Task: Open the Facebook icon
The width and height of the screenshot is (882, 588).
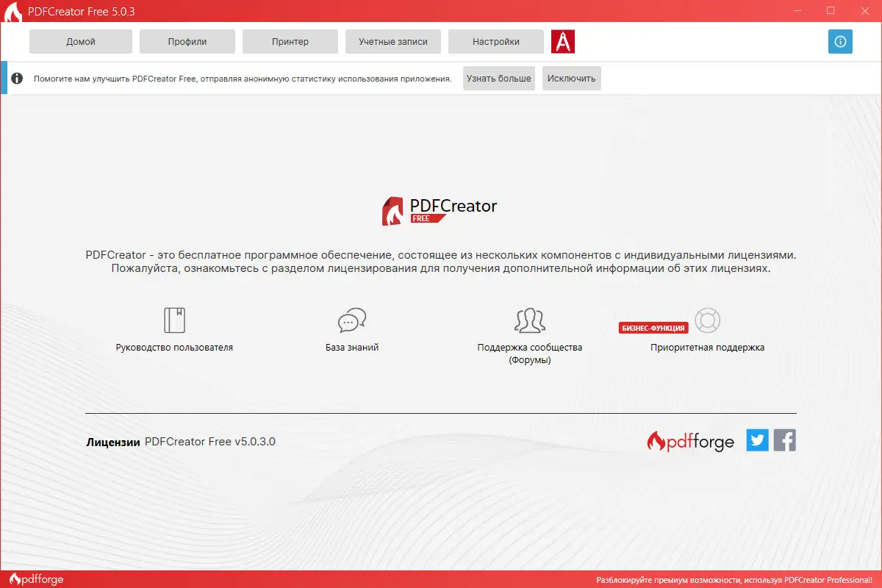Action: click(x=785, y=440)
